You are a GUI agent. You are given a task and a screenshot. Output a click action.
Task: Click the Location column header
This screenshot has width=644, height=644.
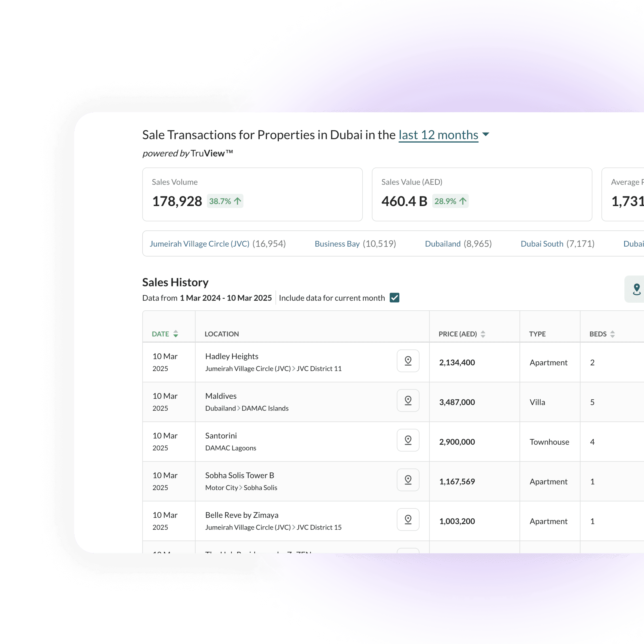click(222, 334)
